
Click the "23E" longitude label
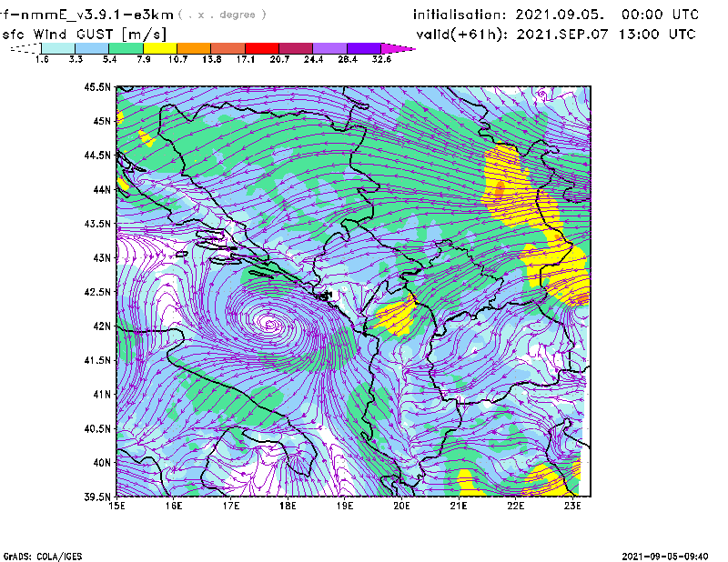point(572,506)
